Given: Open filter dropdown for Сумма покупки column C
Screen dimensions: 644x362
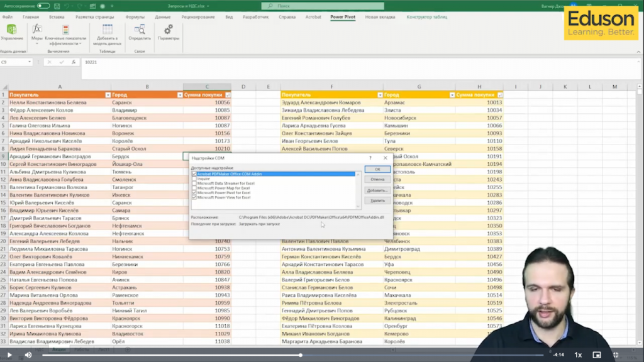Looking at the screenshot, I should click(x=228, y=95).
